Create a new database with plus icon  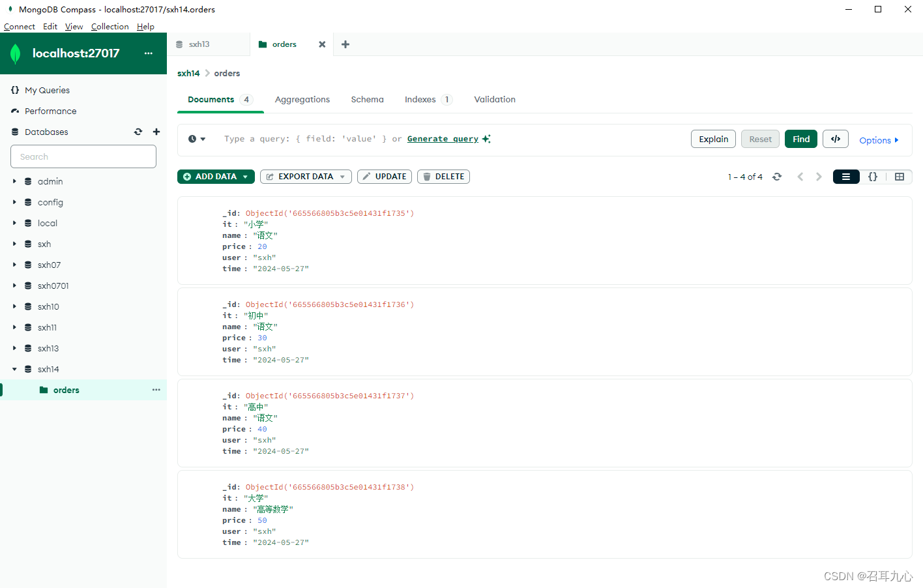(x=156, y=132)
